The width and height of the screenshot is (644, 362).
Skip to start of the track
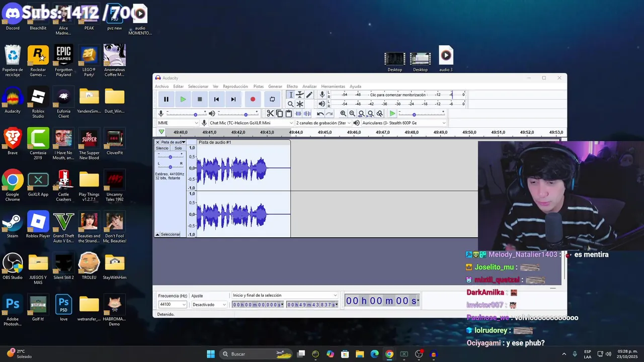[216, 99]
